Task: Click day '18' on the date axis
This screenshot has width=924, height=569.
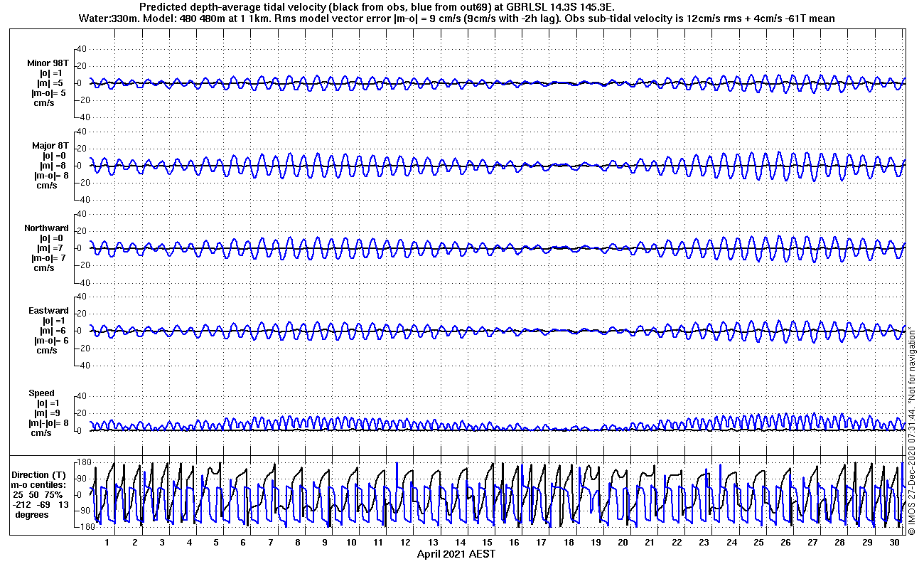Action: pyautogui.click(x=569, y=542)
